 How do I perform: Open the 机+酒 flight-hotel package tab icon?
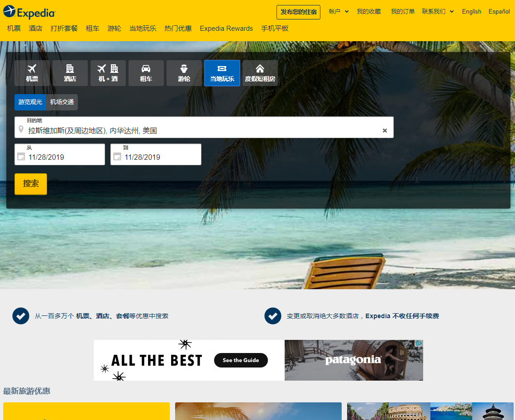(108, 69)
